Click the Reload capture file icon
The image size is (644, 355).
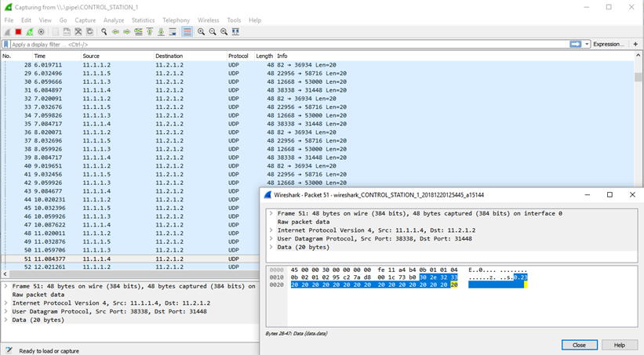click(x=89, y=31)
